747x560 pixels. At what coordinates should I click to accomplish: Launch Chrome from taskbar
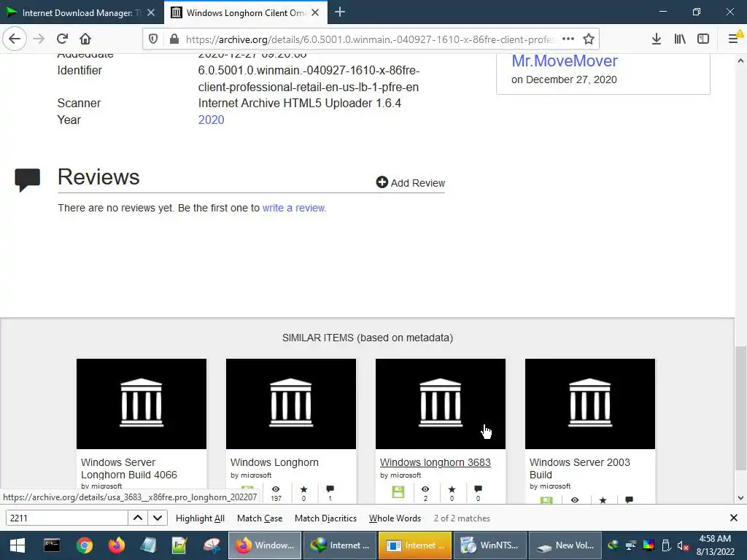[x=85, y=545]
